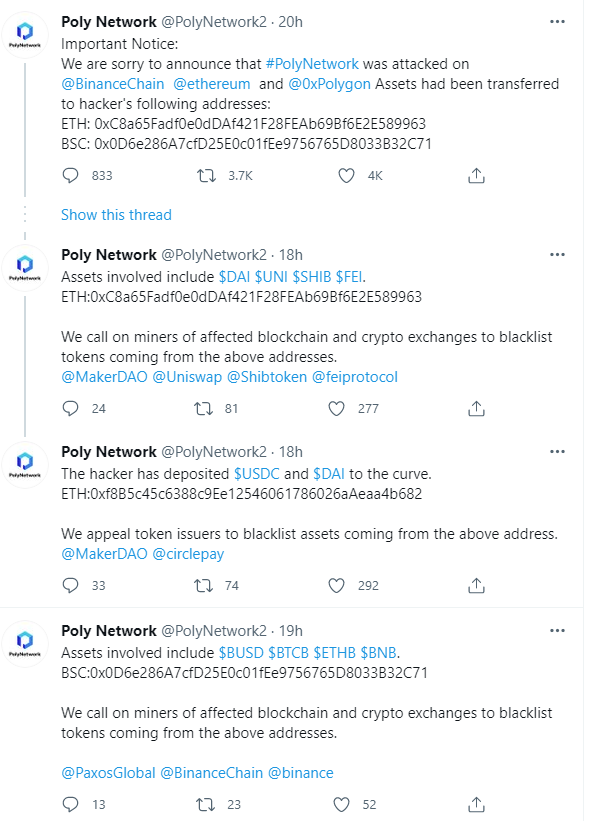This screenshot has height=821, width=594.
Task: Share the Important Notice tweet
Action: tap(476, 175)
